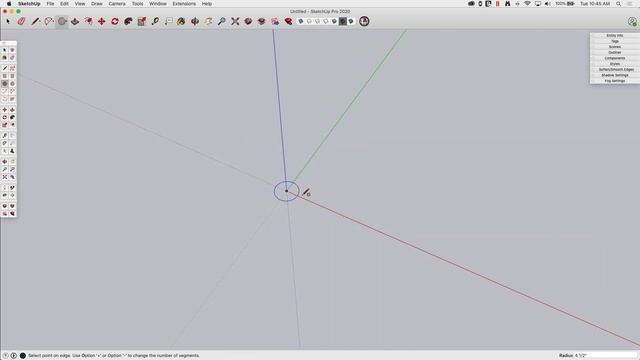The width and height of the screenshot is (640, 360).
Task: Click the Send to LayOut icon
Action: [x=275, y=21]
